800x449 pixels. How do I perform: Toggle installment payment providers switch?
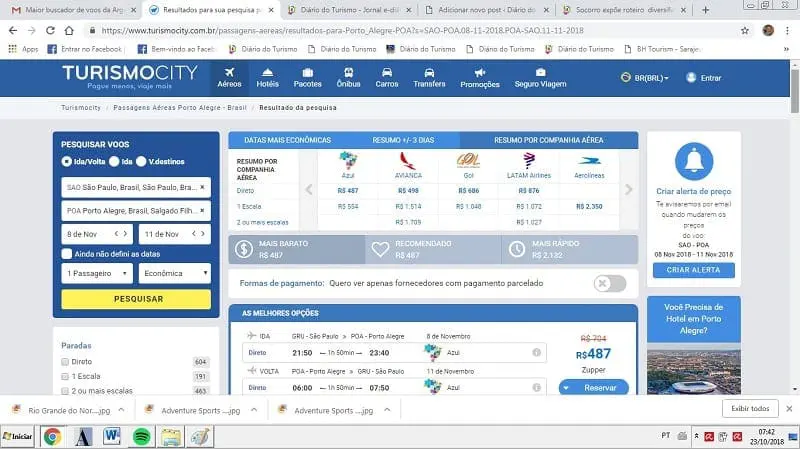click(610, 283)
